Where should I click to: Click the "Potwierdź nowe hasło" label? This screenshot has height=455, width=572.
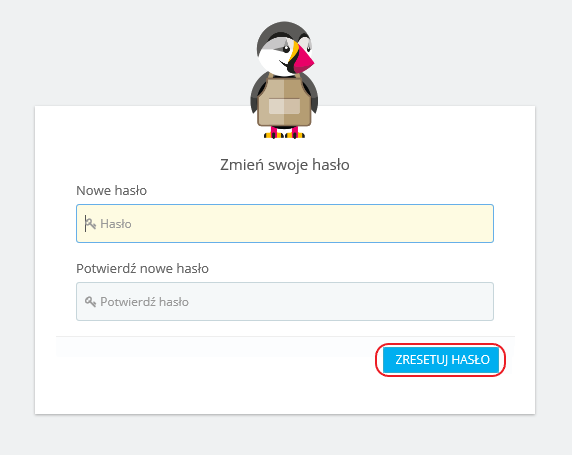point(142,269)
